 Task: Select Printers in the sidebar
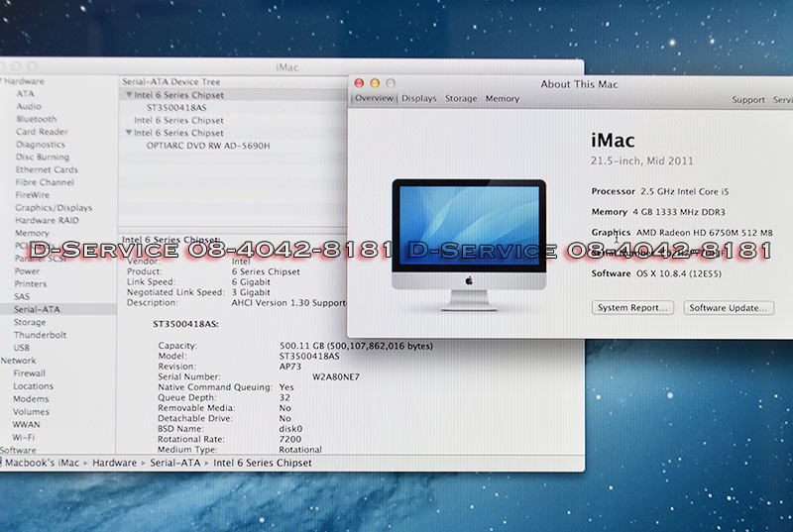[31, 284]
